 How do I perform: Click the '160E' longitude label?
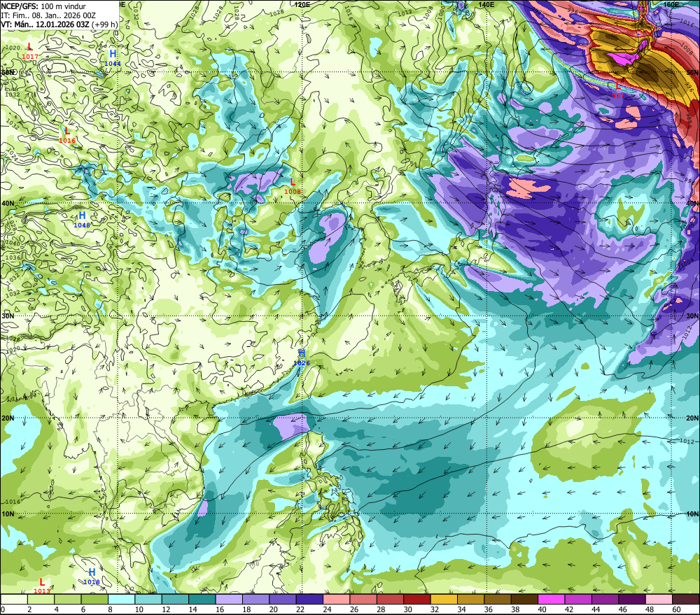[x=671, y=4]
